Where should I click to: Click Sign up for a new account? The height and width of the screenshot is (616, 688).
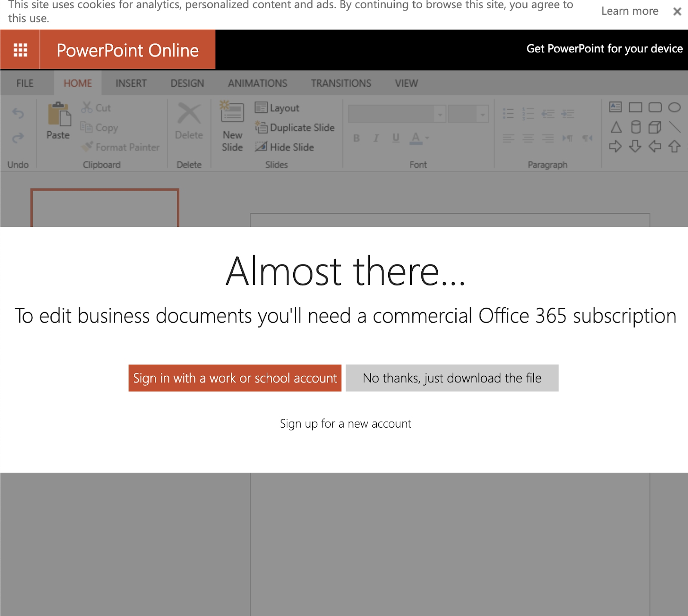(346, 424)
